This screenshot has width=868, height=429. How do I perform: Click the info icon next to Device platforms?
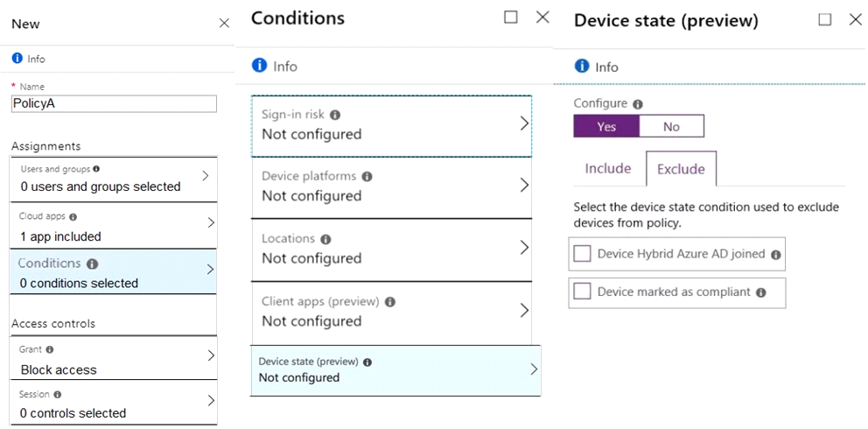click(367, 177)
